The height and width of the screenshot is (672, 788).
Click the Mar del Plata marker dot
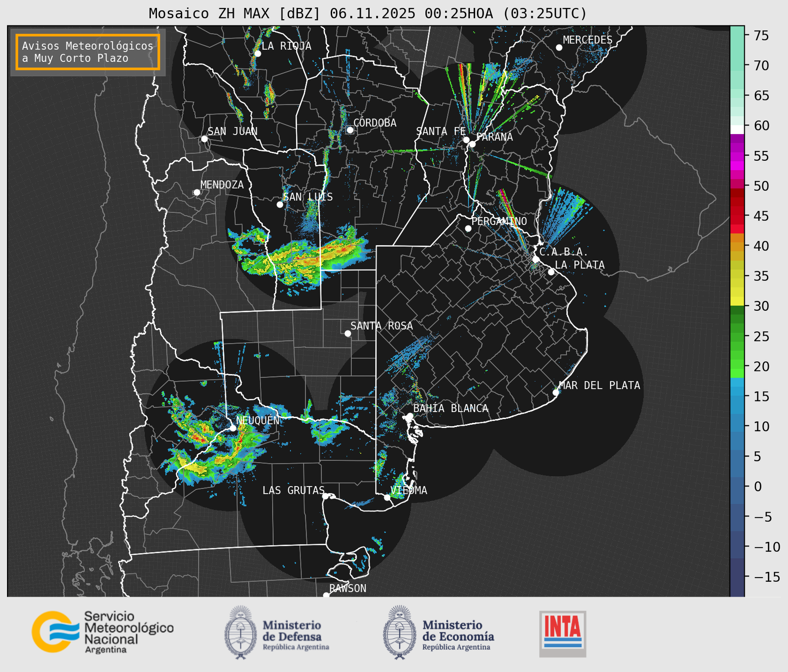tap(556, 392)
